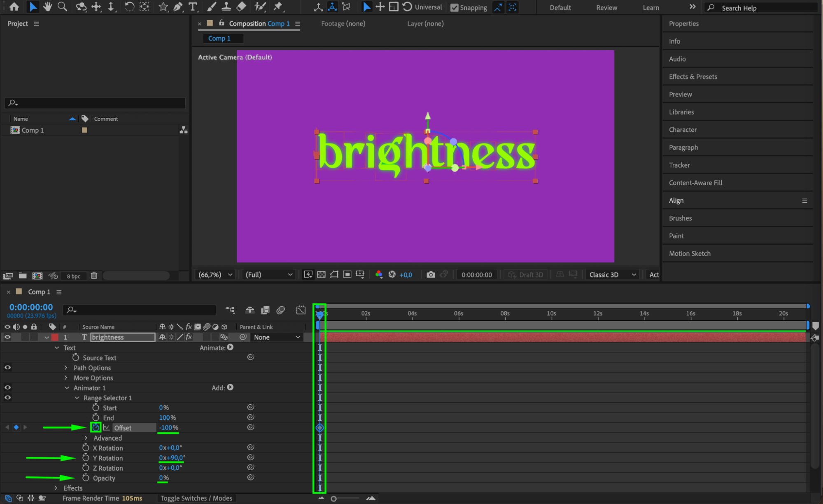
Task: Click the timeline zoom slider
Action: tap(334, 499)
